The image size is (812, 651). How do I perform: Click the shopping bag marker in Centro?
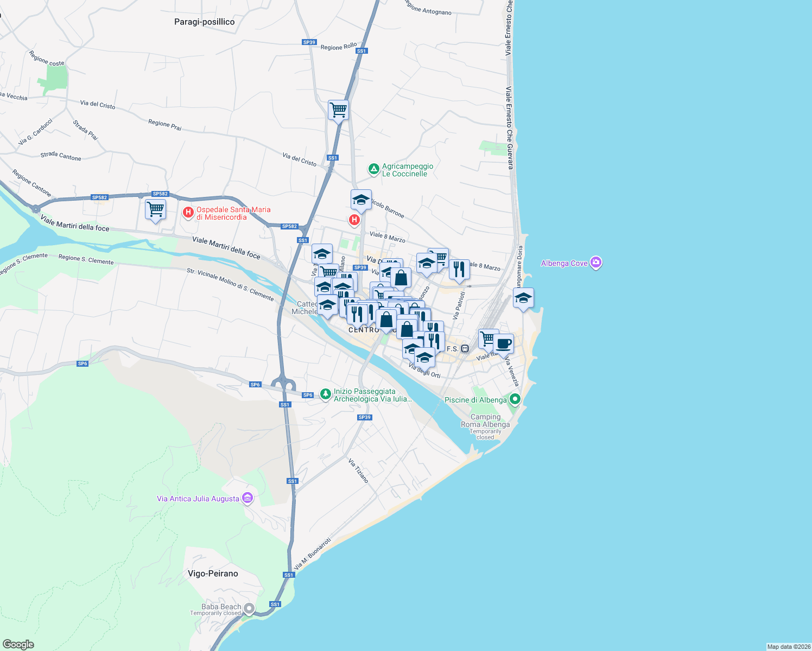point(385,322)
